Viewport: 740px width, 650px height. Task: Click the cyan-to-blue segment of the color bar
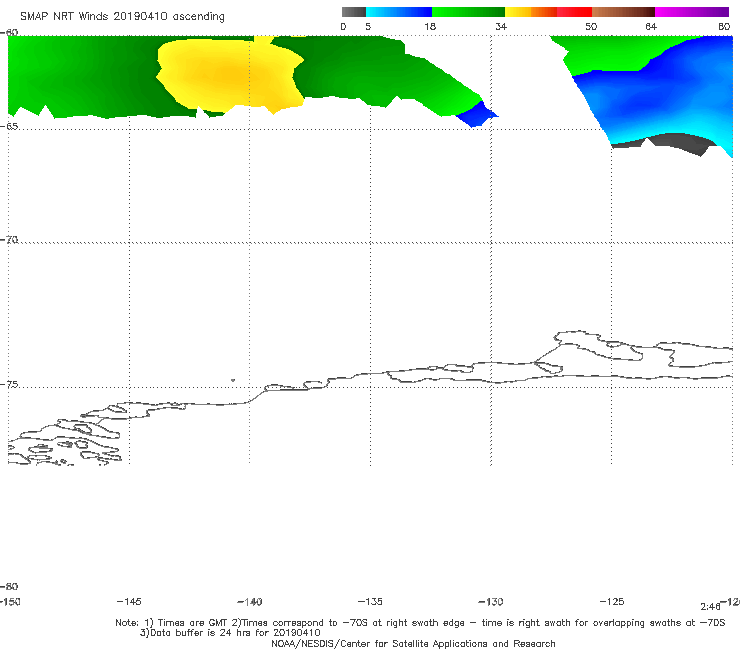pos(399,12)
